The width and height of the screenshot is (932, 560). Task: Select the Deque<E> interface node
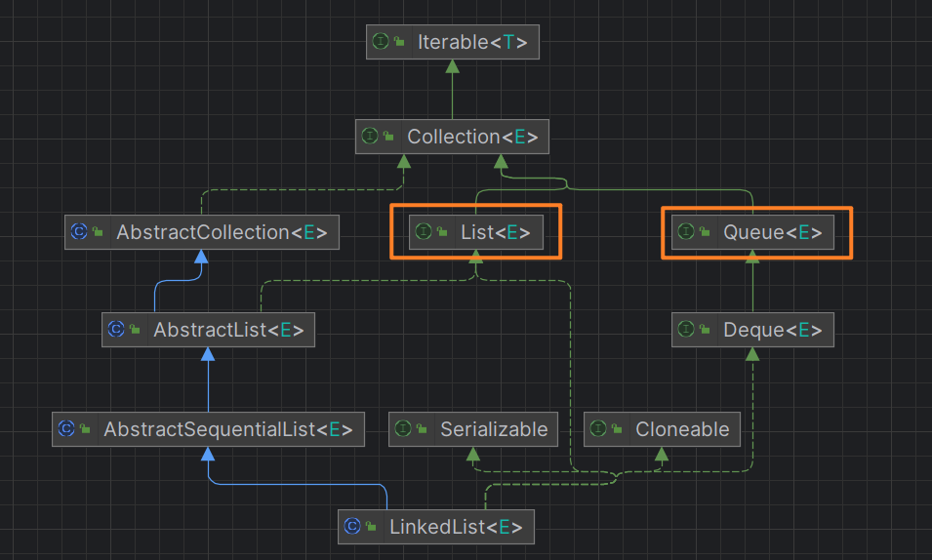752,330
